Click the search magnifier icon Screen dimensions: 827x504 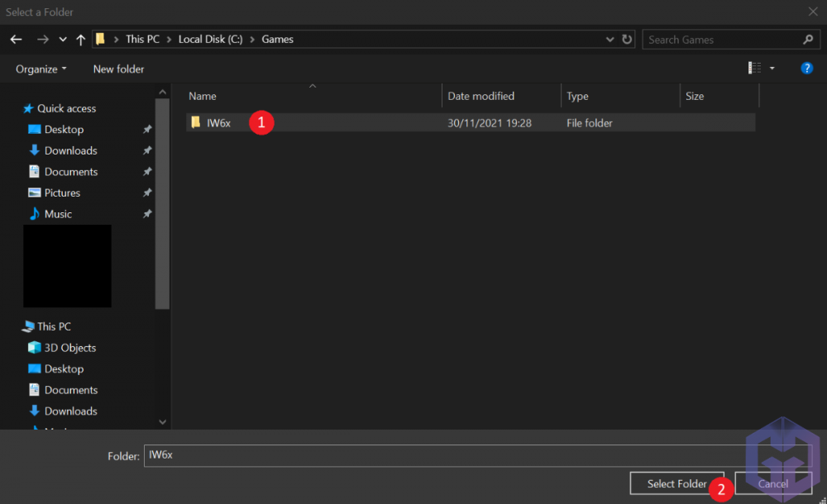[x=808, y=40]
